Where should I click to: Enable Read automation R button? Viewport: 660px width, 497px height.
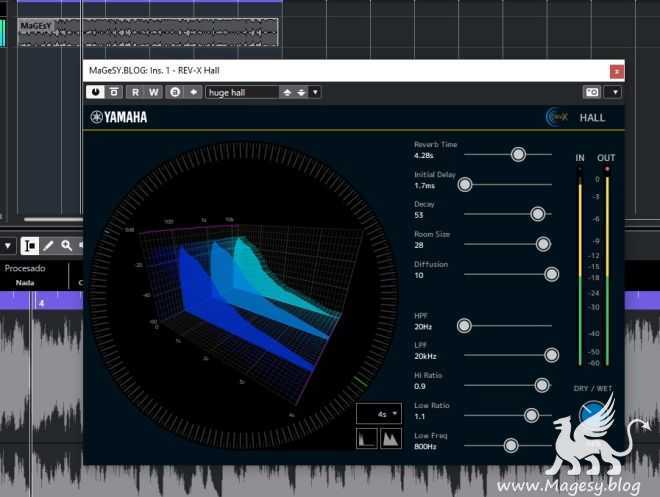click(135, 92)
